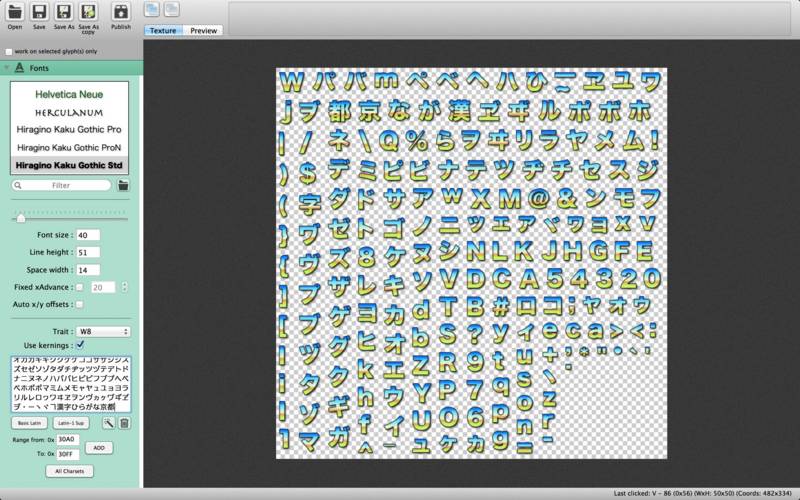Image resolution: width=800 pixels, height=500 pixels.
Task: Click the Range To field 30FF
Action: 67,454
